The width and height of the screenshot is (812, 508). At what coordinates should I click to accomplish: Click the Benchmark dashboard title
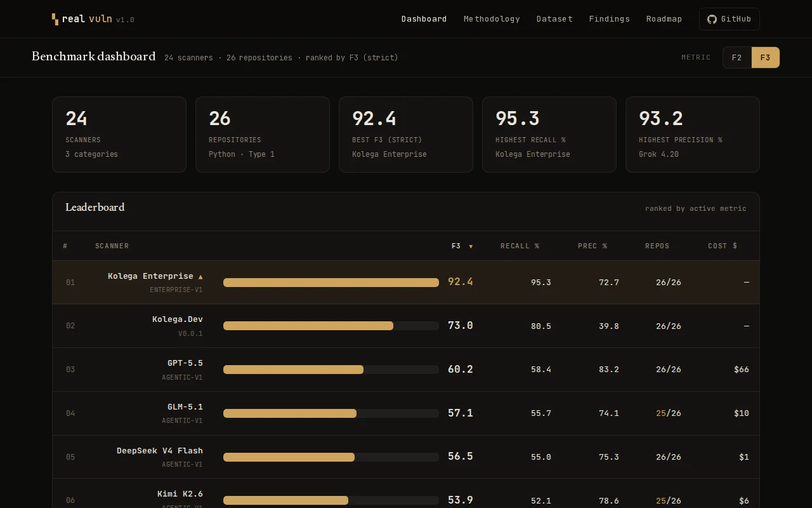tap(94, 57)
